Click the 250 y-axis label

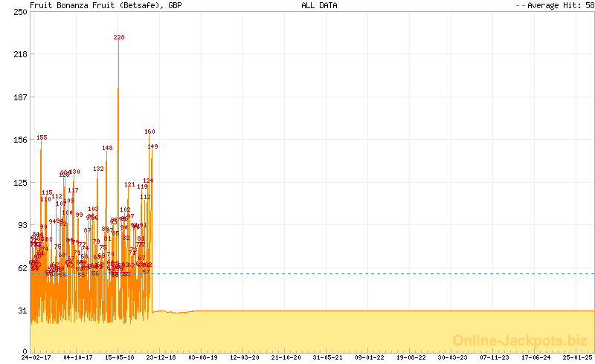pyautogui.click(x=20, y=12)
